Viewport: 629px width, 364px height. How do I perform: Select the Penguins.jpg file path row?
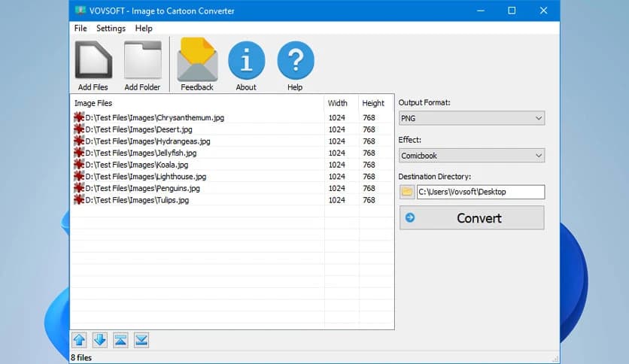coord(142,188)
